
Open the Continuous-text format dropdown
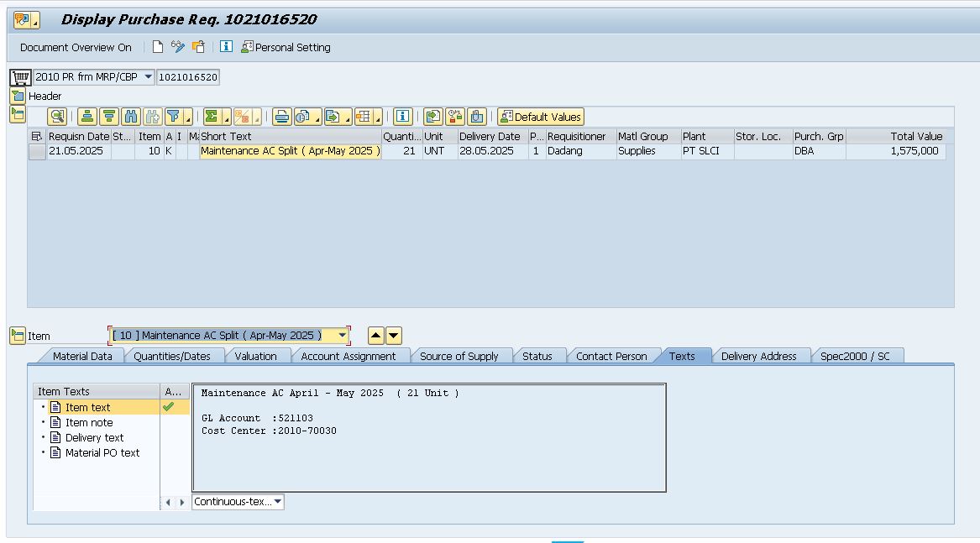click(x=278, y=502)
